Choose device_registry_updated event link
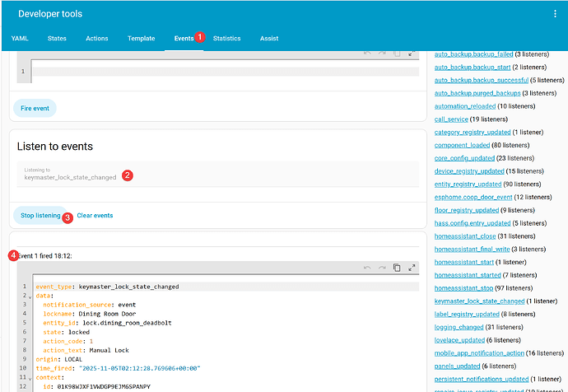 pyautogui.click(x=469, y=171)
